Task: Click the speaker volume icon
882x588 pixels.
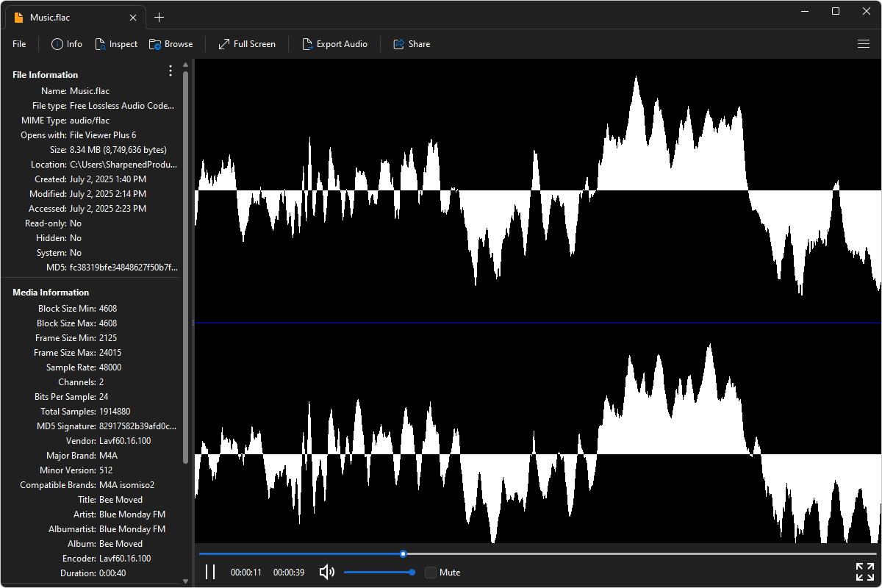Action: 327,572
